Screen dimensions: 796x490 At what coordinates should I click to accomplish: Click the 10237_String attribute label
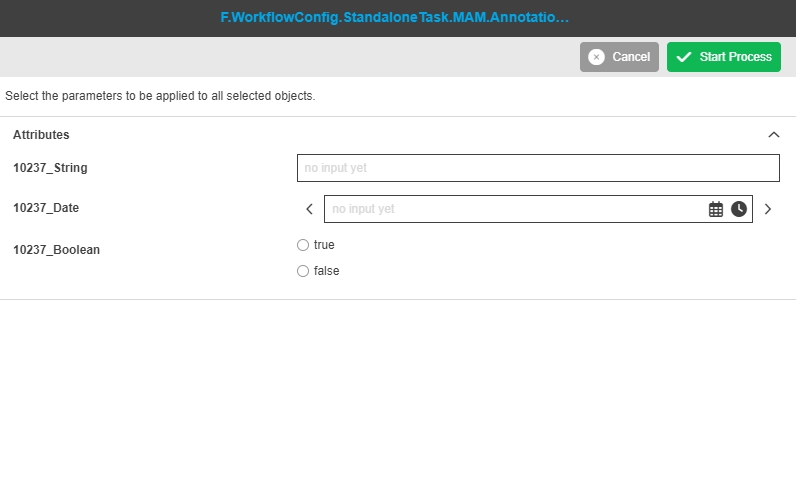pos(50,168)
